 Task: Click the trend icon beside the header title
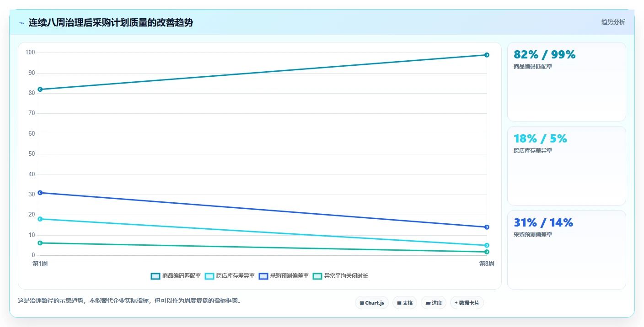tap(22, 23)
